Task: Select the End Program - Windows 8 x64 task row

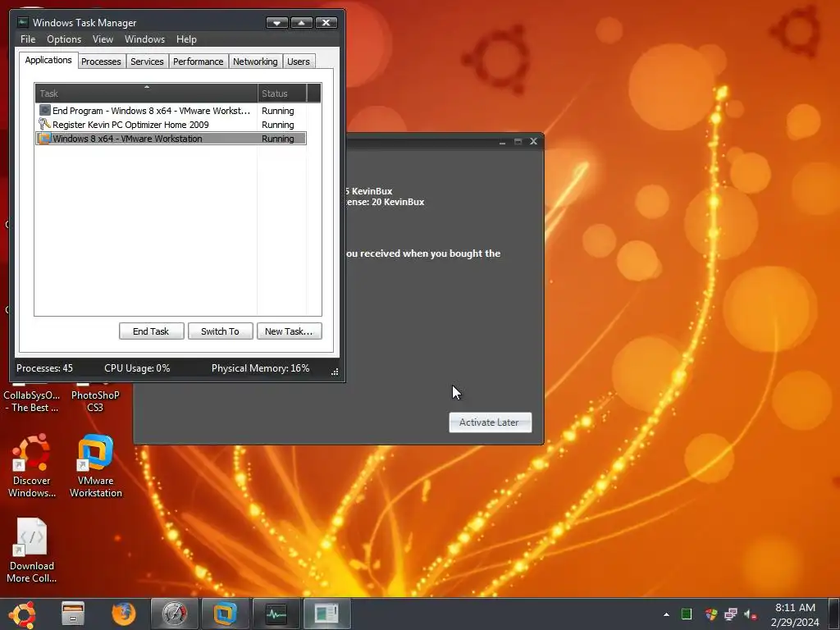Action: coord(171,111)
